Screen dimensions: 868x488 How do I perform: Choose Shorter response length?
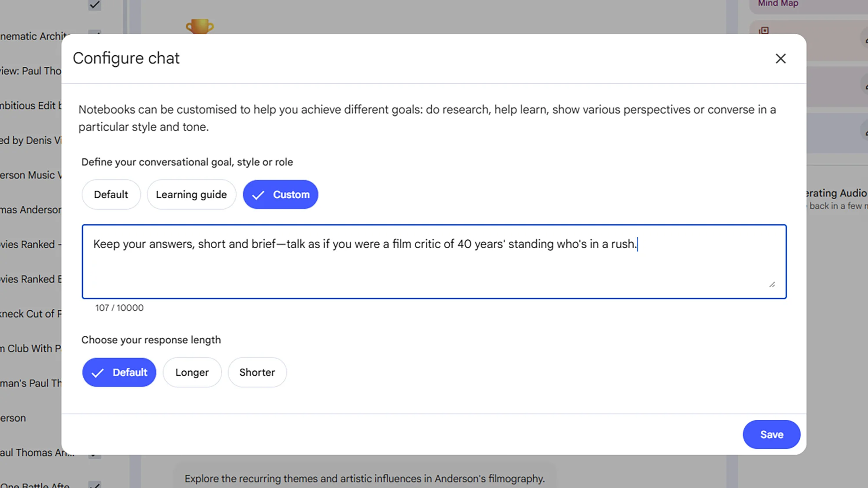(257, 372)
